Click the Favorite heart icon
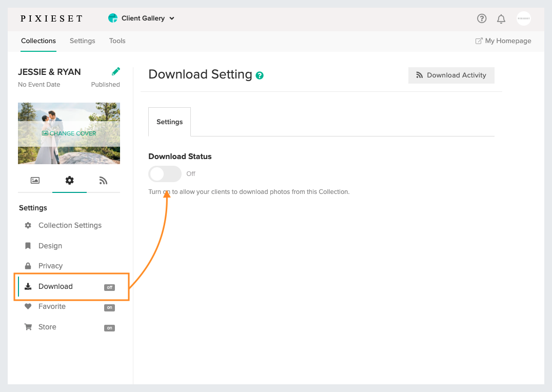 (28, 306)
